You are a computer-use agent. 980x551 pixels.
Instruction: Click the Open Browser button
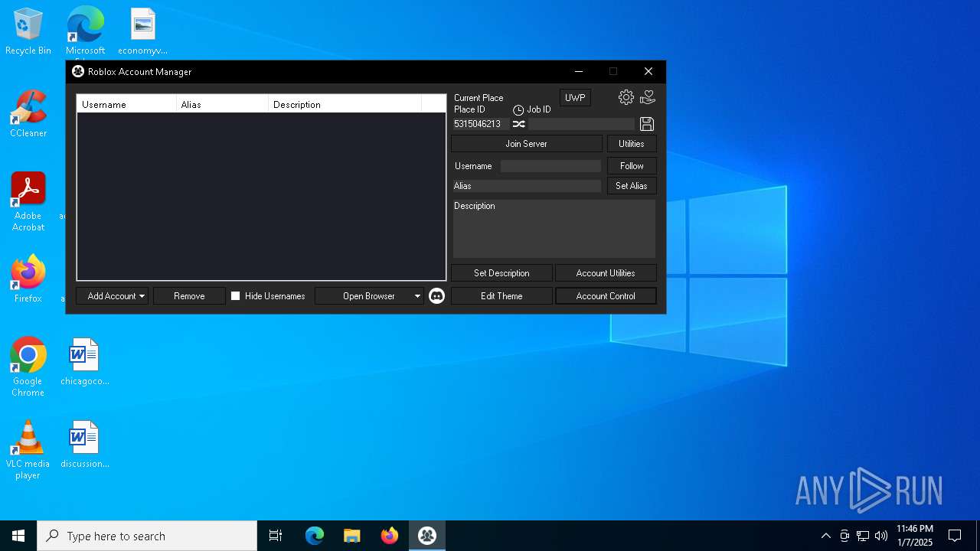[369, 296]
